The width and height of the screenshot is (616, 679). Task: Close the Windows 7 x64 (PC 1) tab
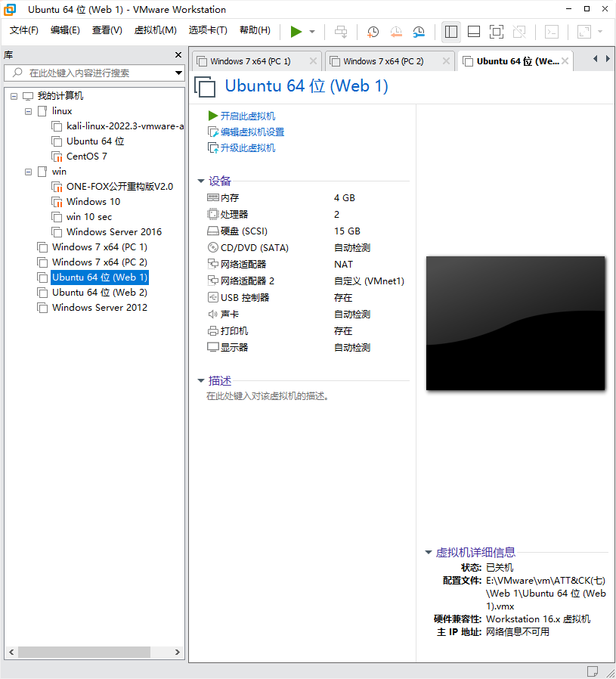point(313,61)
